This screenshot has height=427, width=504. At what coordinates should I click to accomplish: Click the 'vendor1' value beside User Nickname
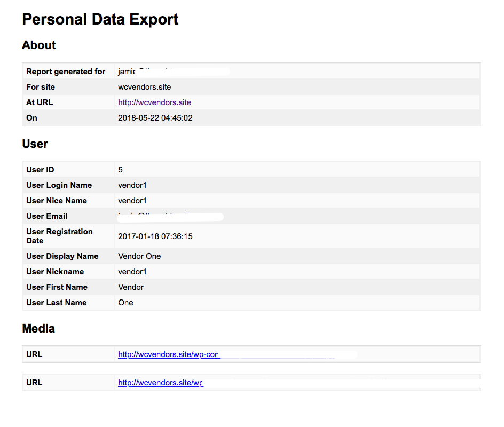[132, 272]
